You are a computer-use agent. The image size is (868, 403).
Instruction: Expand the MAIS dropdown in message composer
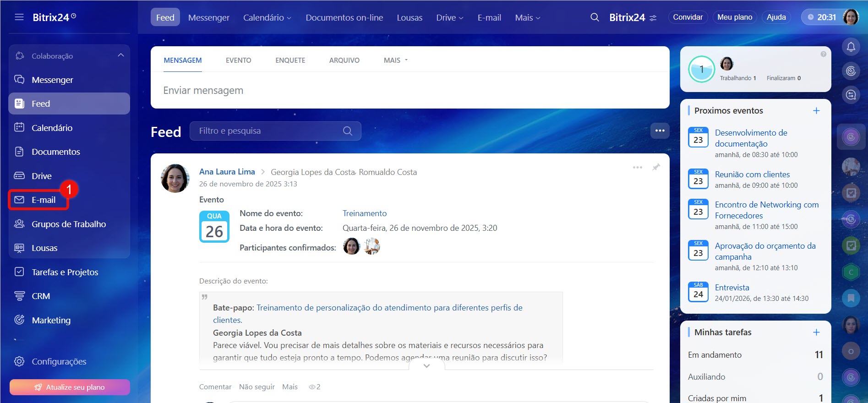tap(395, 60)
